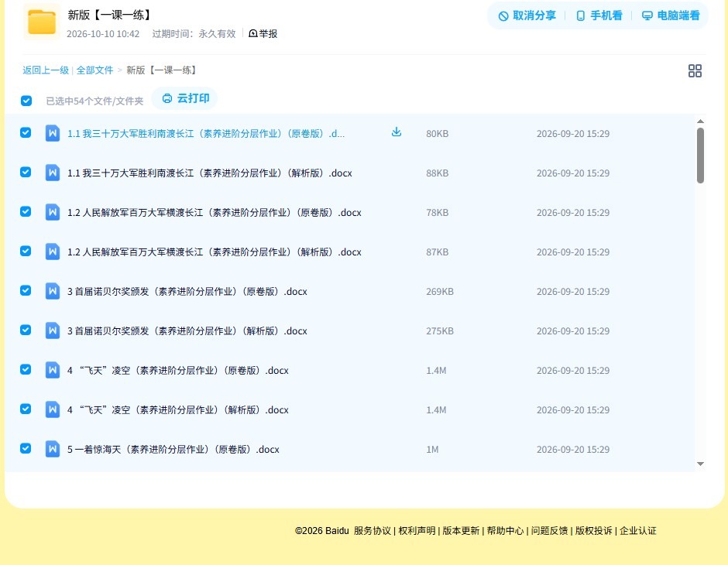This screenshot has width=728, height=565.
Task: Open 企业认证 footer link
Action: (638, 531)
